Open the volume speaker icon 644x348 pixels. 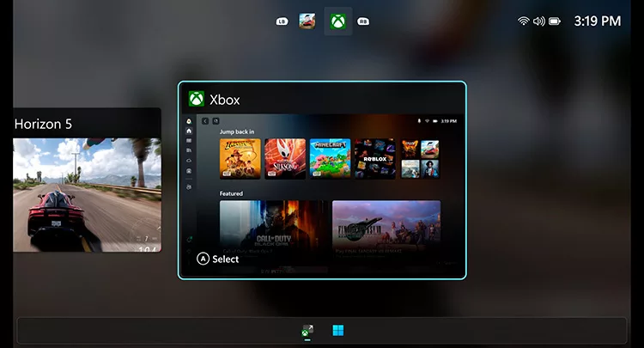tap(538, 21)
